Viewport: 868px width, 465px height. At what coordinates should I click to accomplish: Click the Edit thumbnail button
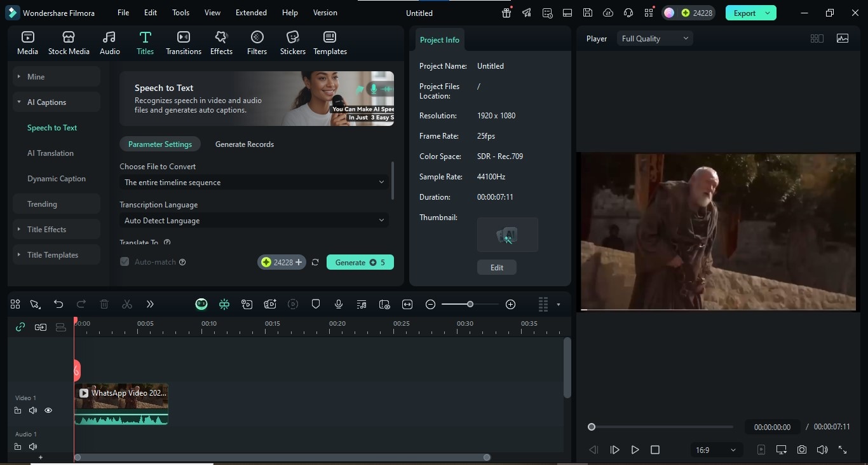497,268
